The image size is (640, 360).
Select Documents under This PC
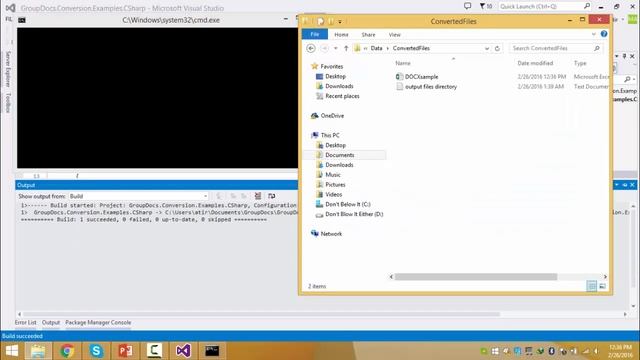click(340, 155)
